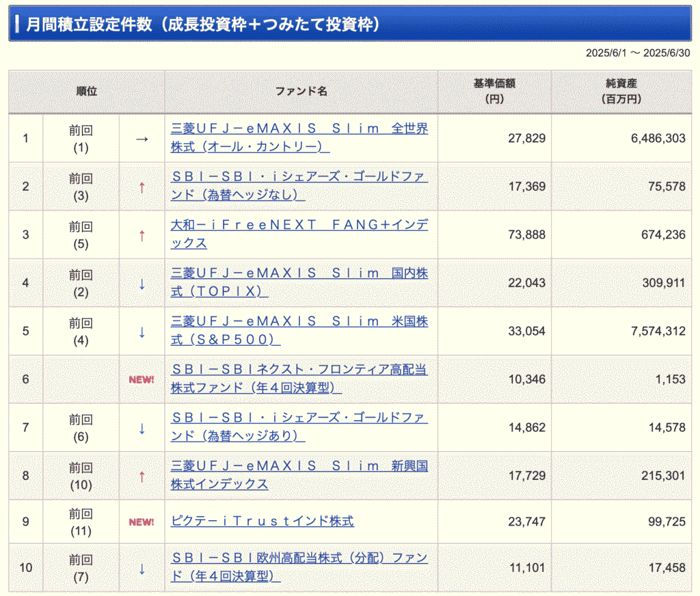Click the NEW! badge in rank 6 row

[142, 380]
